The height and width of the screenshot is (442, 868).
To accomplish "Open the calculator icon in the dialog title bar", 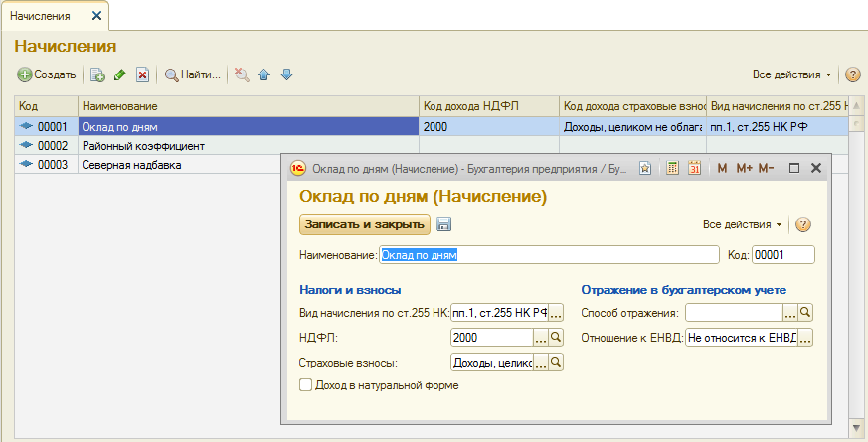I will tap(673, 168).
